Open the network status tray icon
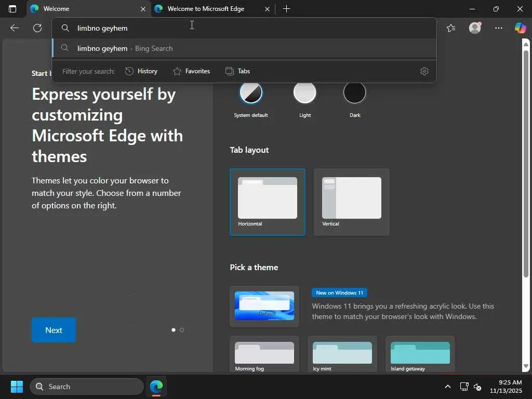Image resolution: width=532 pixels, height=399 pixels. (x=464, y=387)
